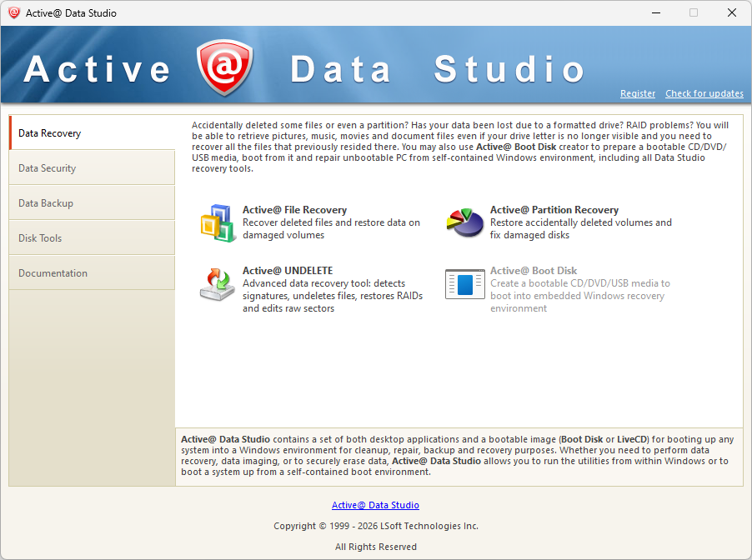Screen dimensions: 752x560
Task: Select the Active@ Boot Disk icon
Action: 464,284
